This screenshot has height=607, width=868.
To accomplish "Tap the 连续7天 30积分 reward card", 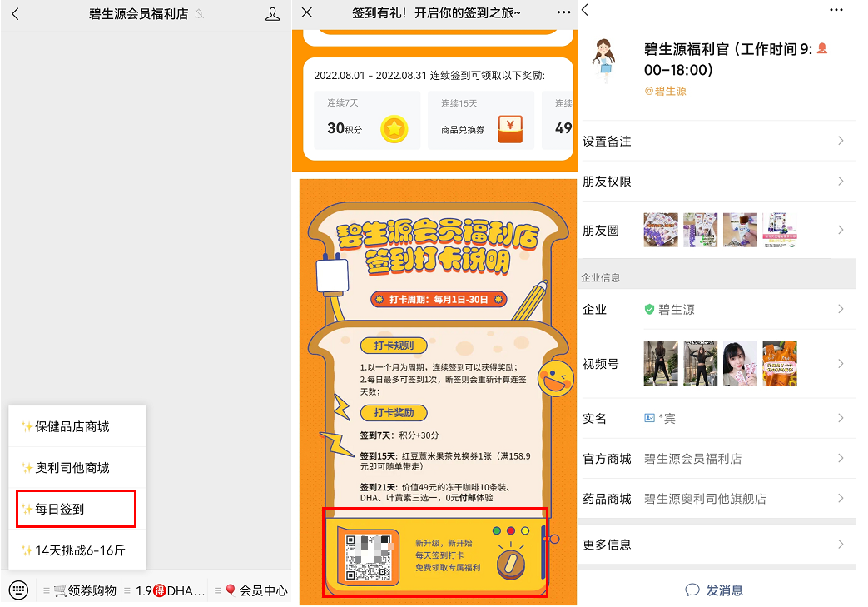I will [361, 120].
